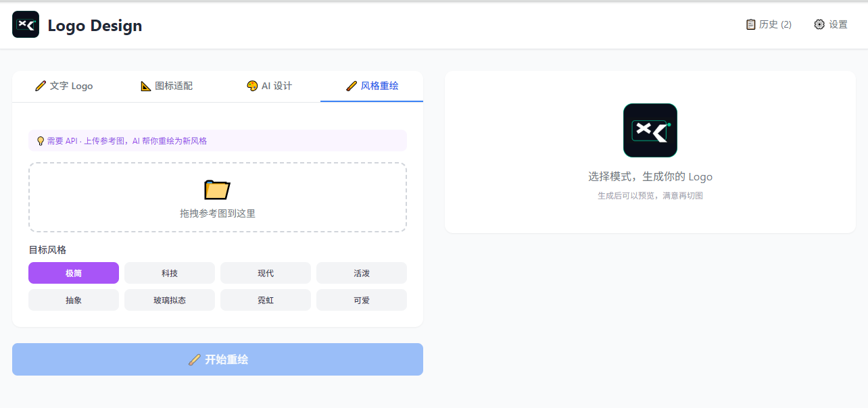
Task: Select the 风格重绘 tab
Action: pyautogui.click(x=372, y=86)
